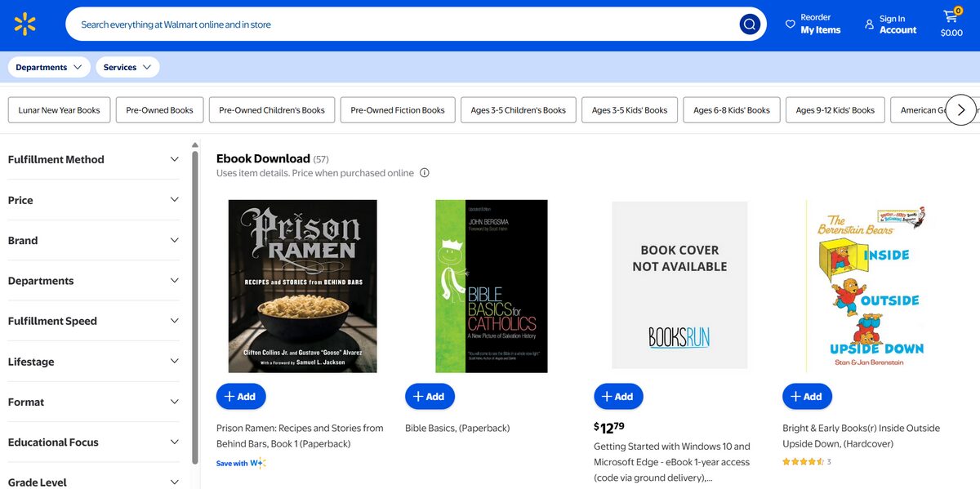Open Bible Basics, (Paperback) title link

[x=457, y=428]
